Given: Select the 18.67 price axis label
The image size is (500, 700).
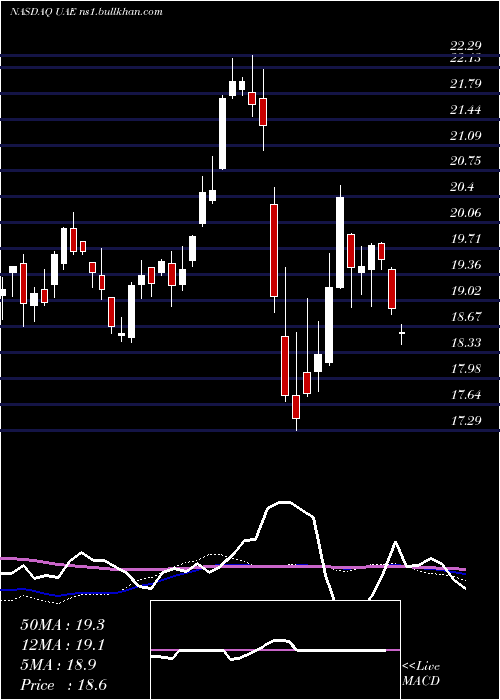Looking at the screenshot, I should pos(466,317).
